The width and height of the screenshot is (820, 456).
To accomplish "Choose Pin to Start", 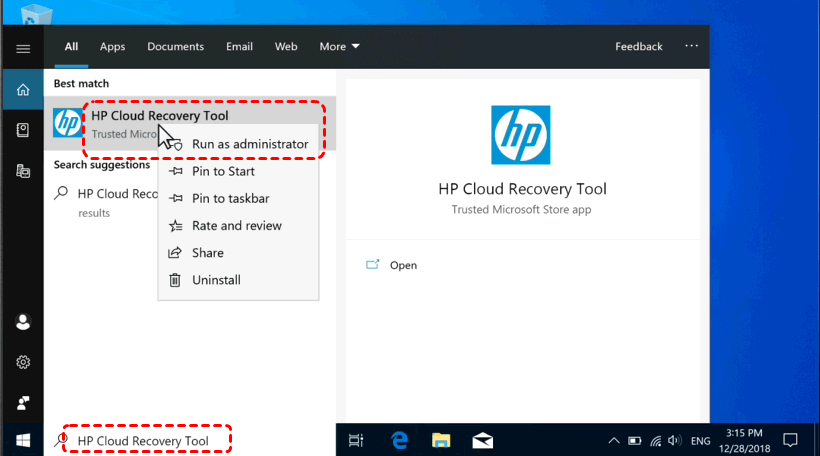I will [238, 172].
